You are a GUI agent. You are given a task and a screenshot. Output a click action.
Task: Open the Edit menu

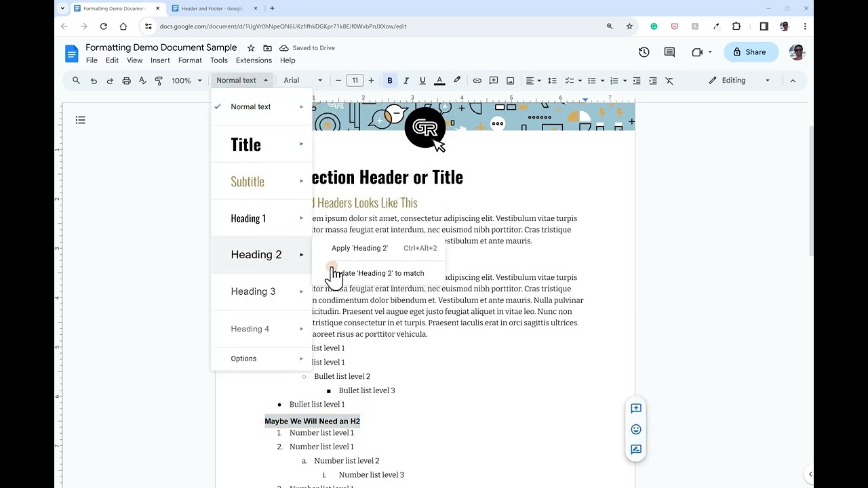click(x=112, y=60)
